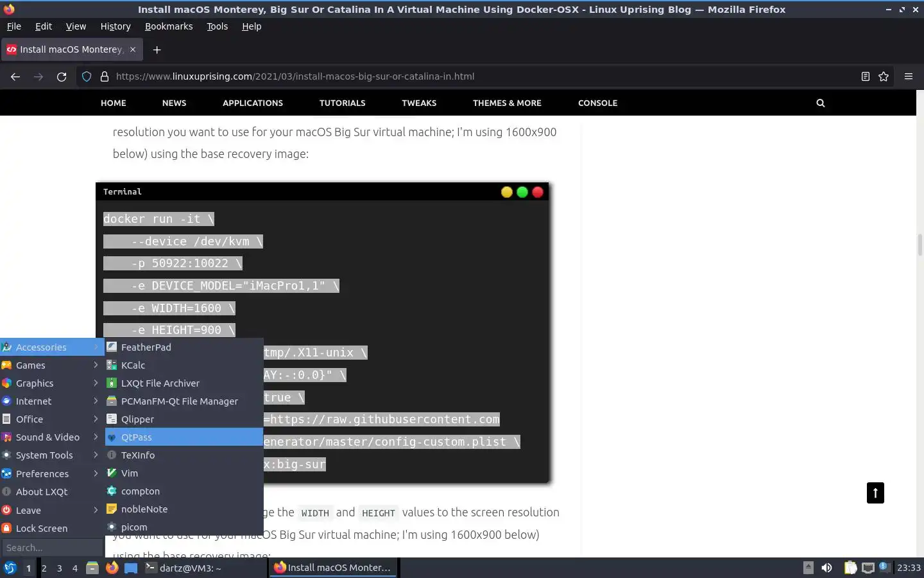This screenshot has height=578, width=924.
Task: Click the volume speaker tray icon
Action: (826, 568)
